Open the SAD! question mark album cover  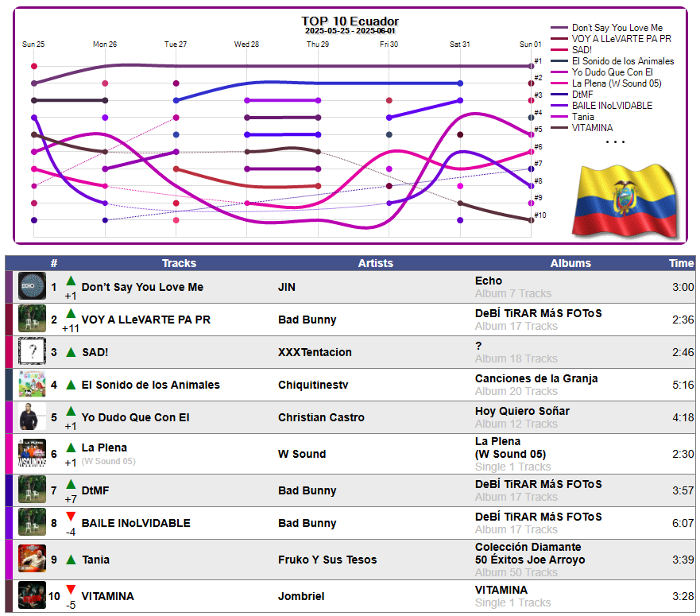click(32, 351)
